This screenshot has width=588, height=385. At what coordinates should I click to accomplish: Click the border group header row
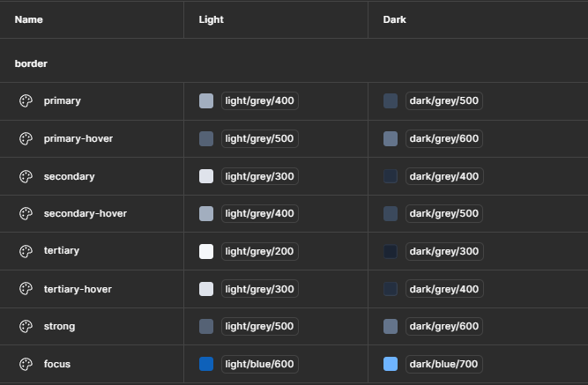click(294, 61)
